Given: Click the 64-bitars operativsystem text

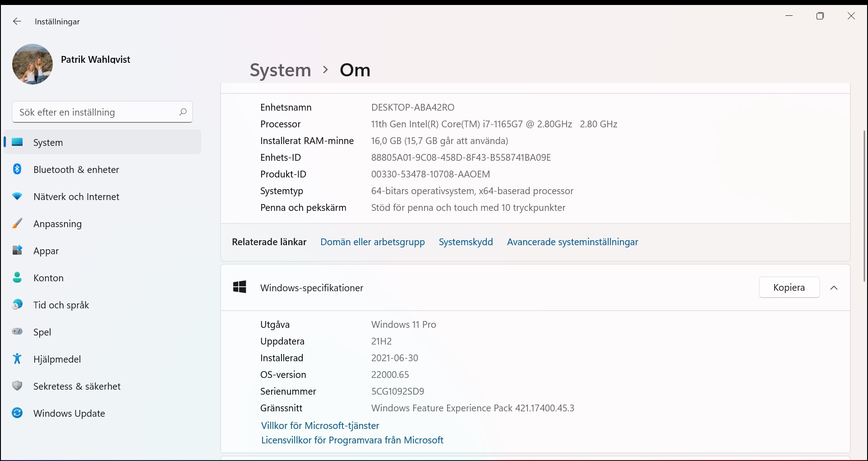Looking at the screenshot, I should point(472,191).
